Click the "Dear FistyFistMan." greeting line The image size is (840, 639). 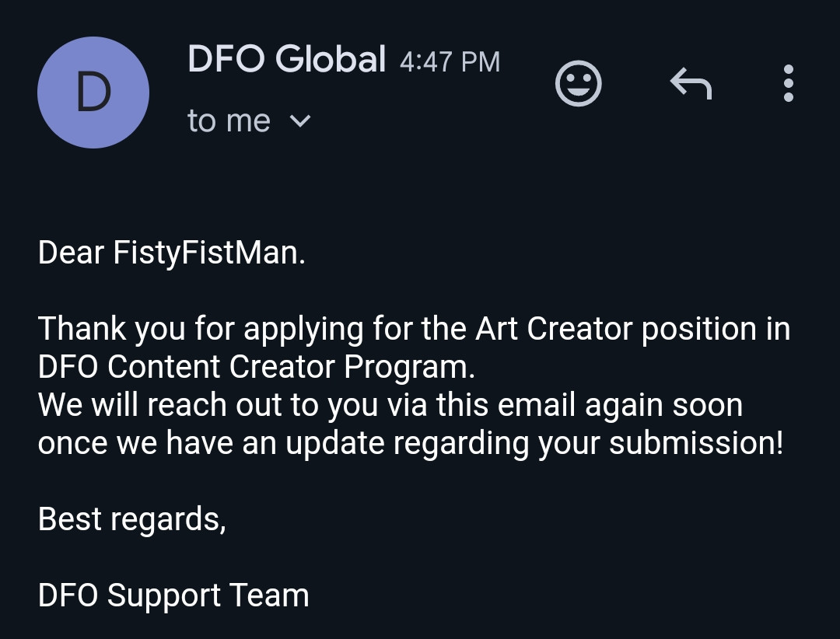[x=171, y=253]
